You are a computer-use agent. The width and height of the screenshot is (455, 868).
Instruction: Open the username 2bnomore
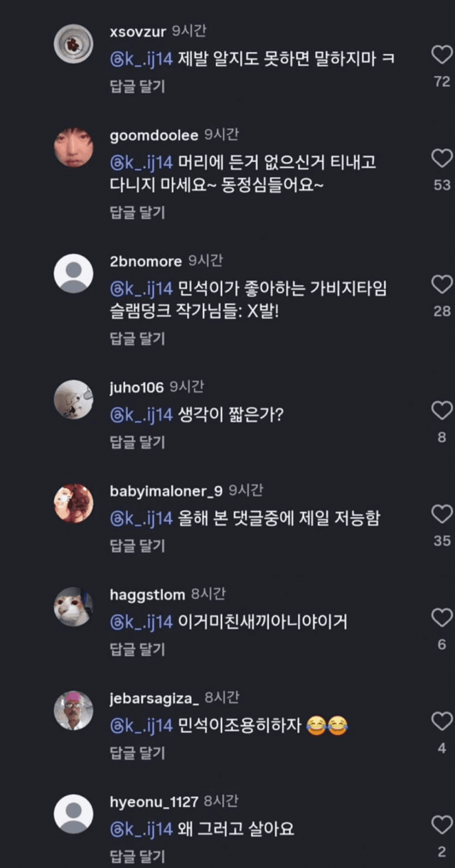(x=146, y=262)
